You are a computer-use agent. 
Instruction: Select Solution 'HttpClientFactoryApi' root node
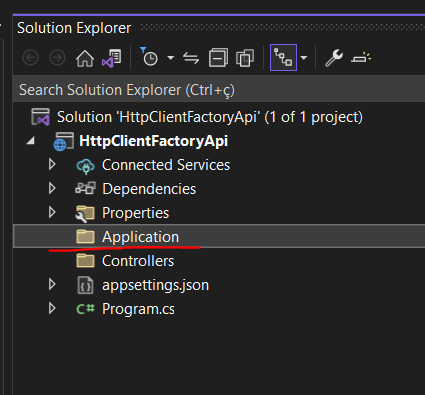point(210,117)
